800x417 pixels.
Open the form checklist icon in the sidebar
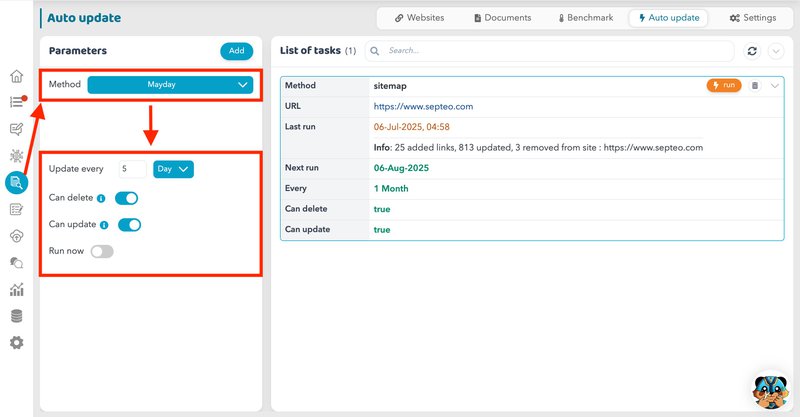(x=16, y=209)
